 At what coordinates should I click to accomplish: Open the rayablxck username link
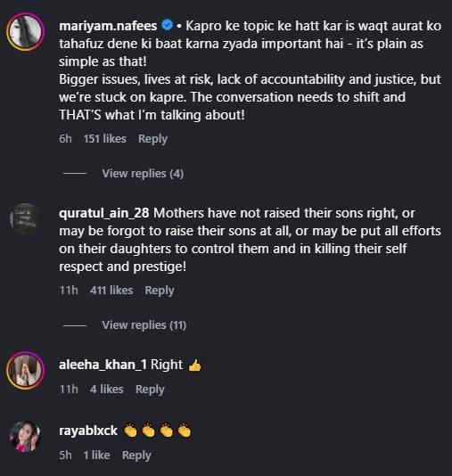tap(88, 431)
